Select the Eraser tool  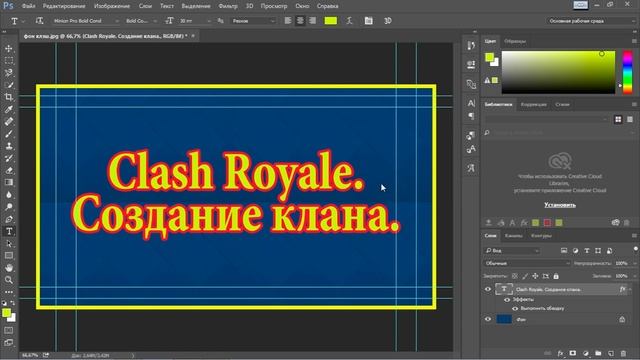[9, 171]
